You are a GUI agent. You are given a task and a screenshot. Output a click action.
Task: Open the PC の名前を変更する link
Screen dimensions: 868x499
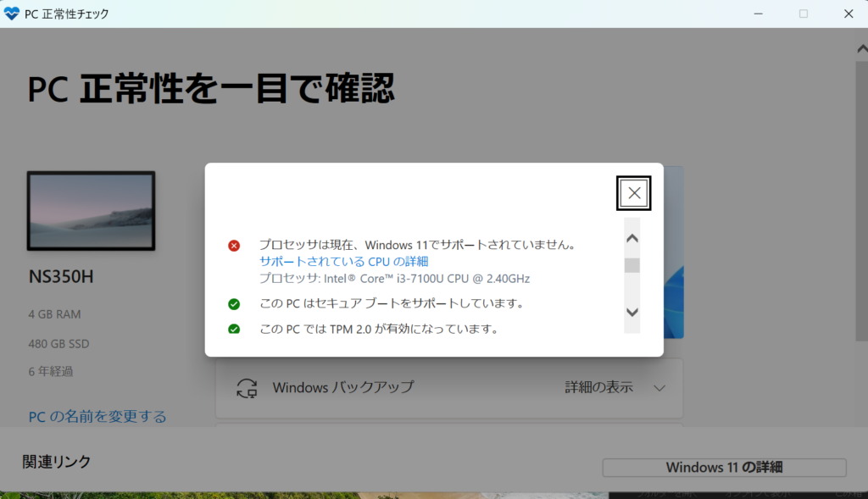[97, 416]
